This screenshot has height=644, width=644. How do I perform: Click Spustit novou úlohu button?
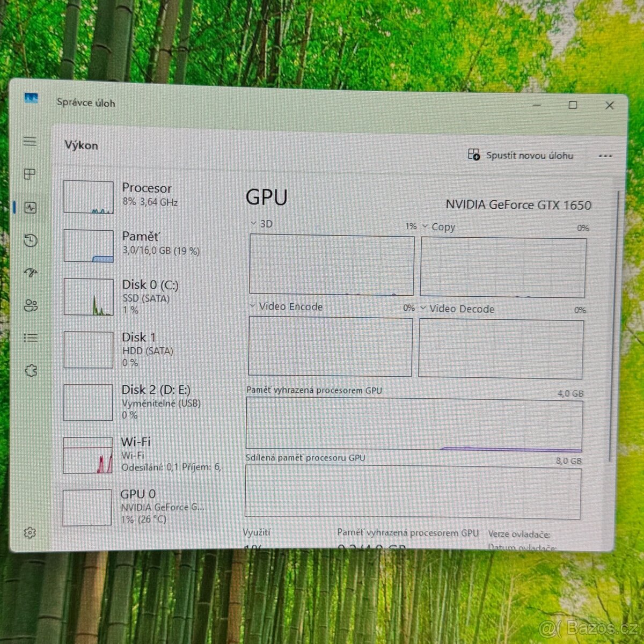pyautogui.click(x=520, y=155)
